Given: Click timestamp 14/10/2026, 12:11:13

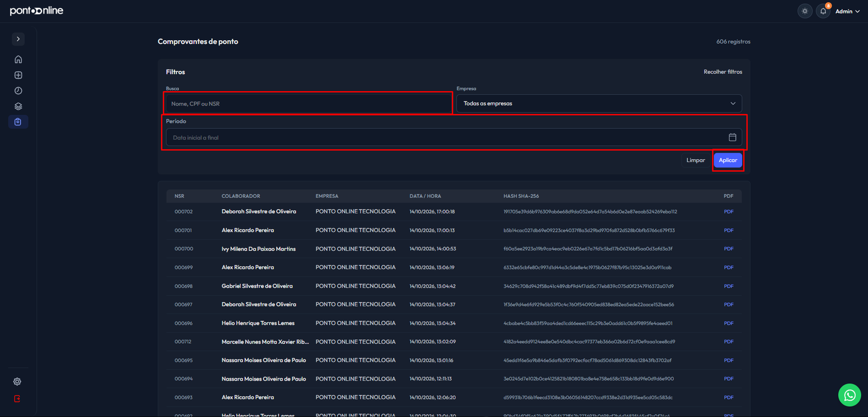Looking at the screenshot, I should [431, 379].
